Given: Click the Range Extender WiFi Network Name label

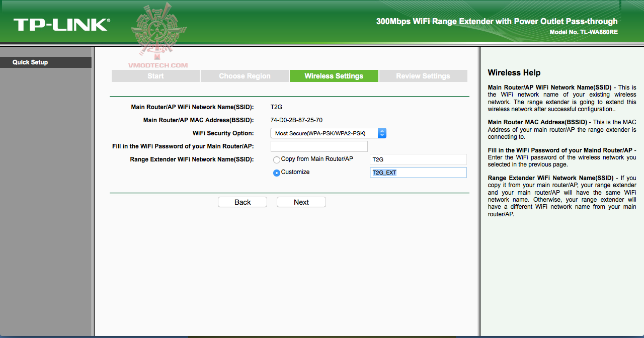Looking at the screenshot, I should (192, 159).
